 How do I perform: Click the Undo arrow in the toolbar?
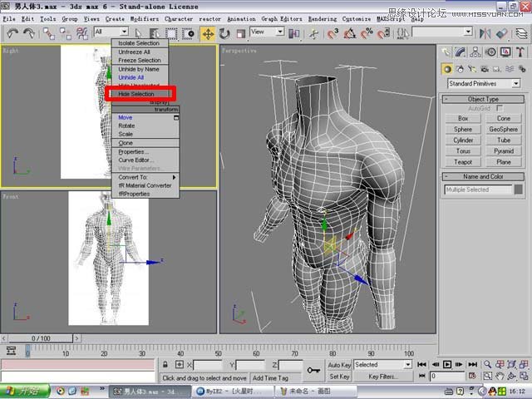point(12,33)
